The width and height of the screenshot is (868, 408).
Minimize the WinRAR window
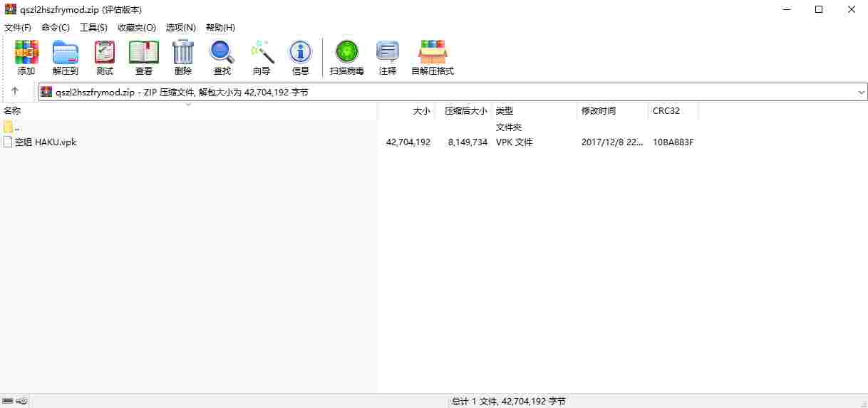pos(787,10)
